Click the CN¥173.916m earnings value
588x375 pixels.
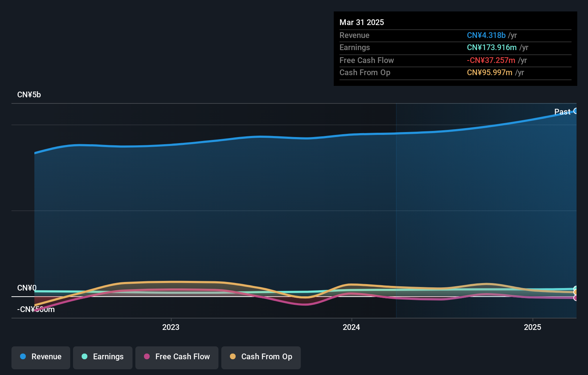coord(492,47)
